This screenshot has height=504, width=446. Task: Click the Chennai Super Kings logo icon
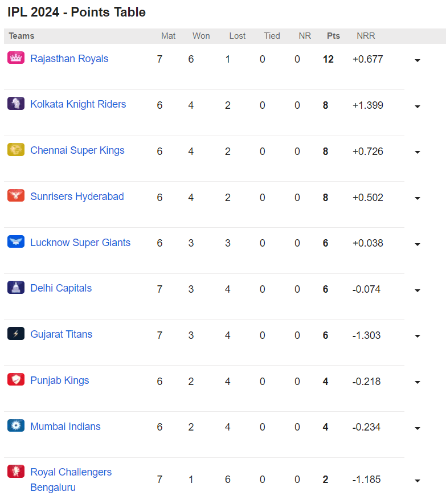(x=16, y=150)
